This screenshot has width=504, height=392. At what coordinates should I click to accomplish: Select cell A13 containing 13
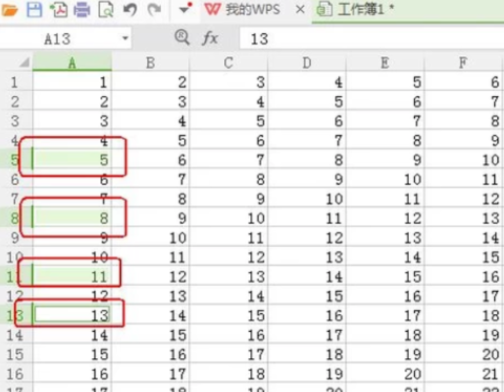tap(72, 315)
